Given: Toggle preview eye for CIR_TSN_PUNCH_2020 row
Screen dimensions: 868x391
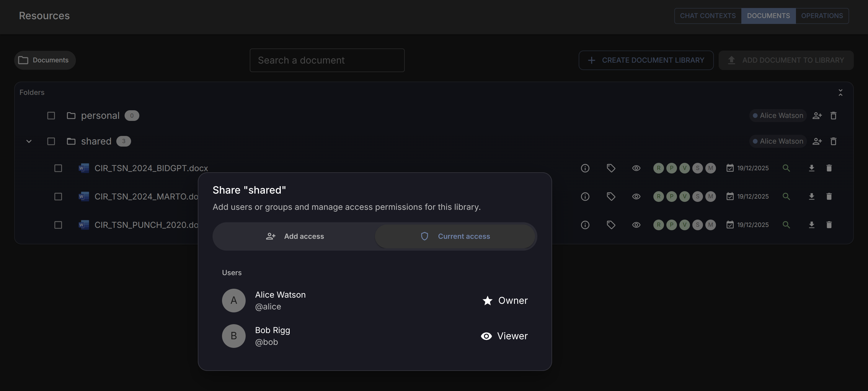Looking at the screenshot, I should 636,225.
